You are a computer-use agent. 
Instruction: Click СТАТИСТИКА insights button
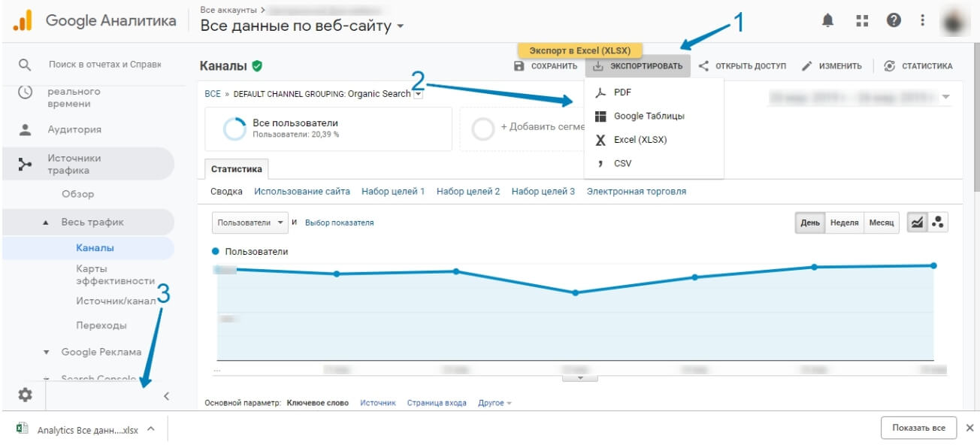(x=918, y=66)
